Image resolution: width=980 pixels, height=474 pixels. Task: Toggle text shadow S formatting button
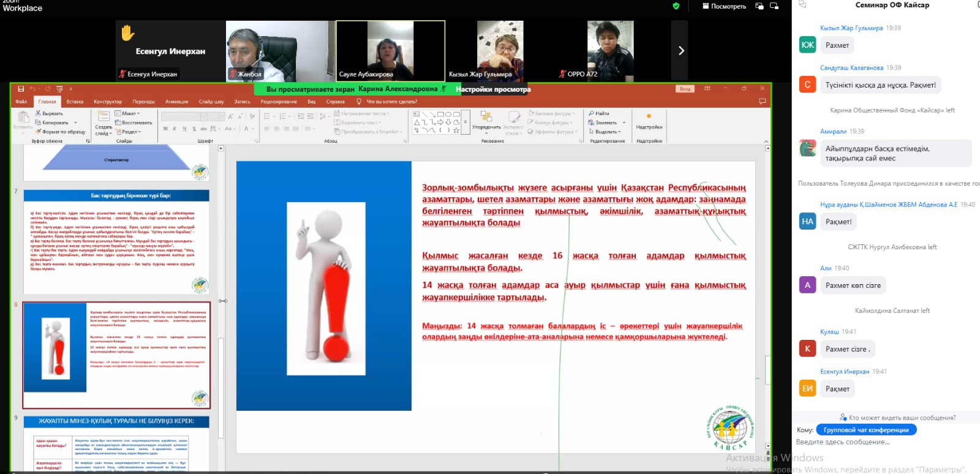194,129
